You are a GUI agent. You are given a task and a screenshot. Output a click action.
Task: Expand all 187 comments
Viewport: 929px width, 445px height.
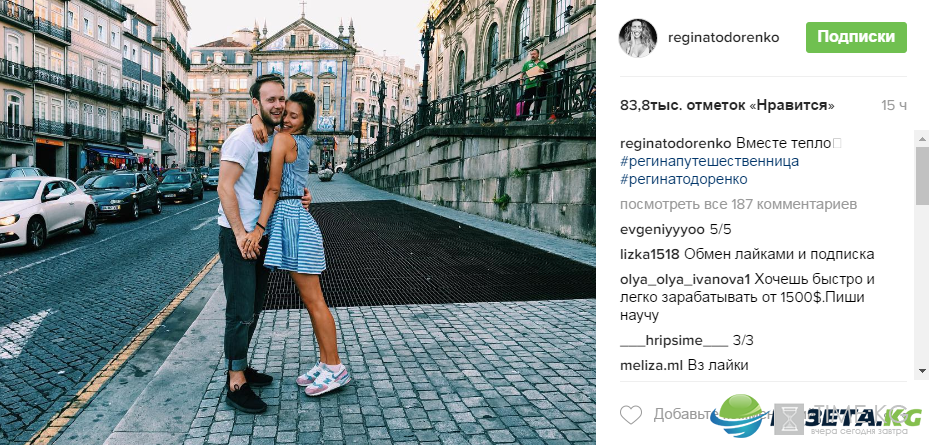point(738,204)
